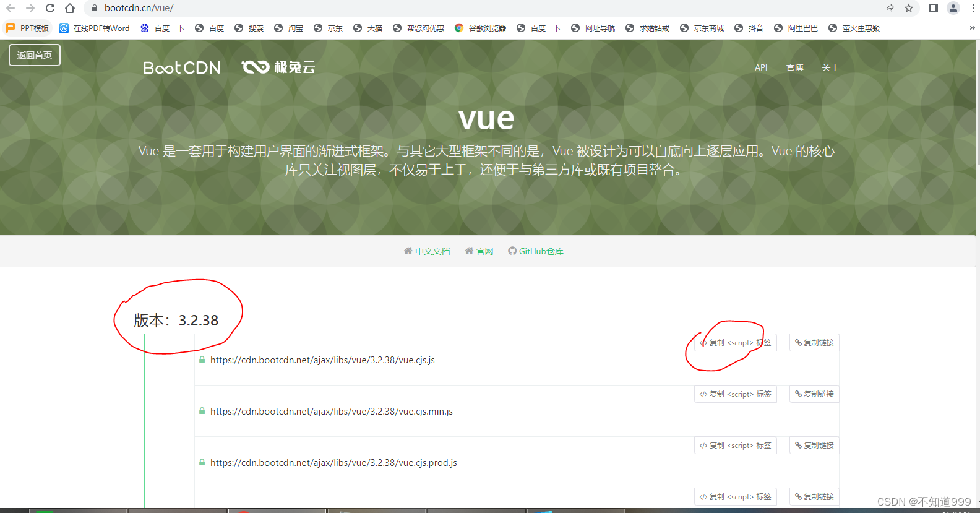Open the 关于 menu item
This screenshot has height=513, width=980.
pos(830,67)
